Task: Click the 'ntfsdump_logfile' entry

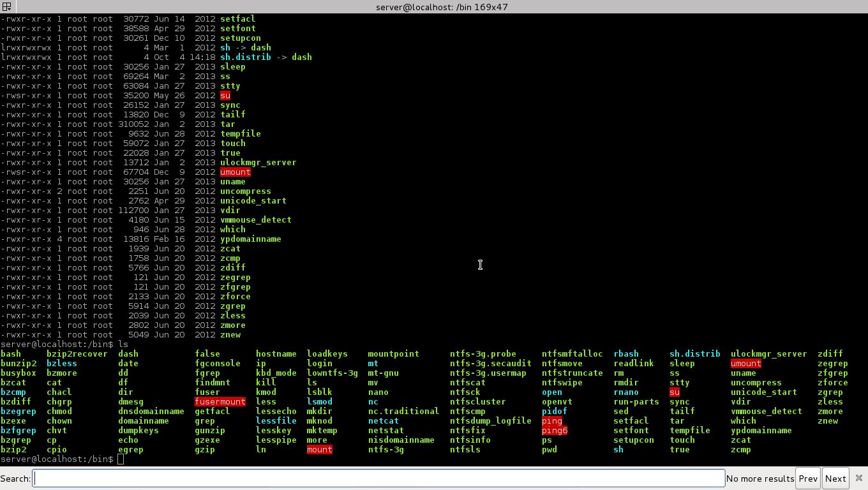Action: coord(490,421)
